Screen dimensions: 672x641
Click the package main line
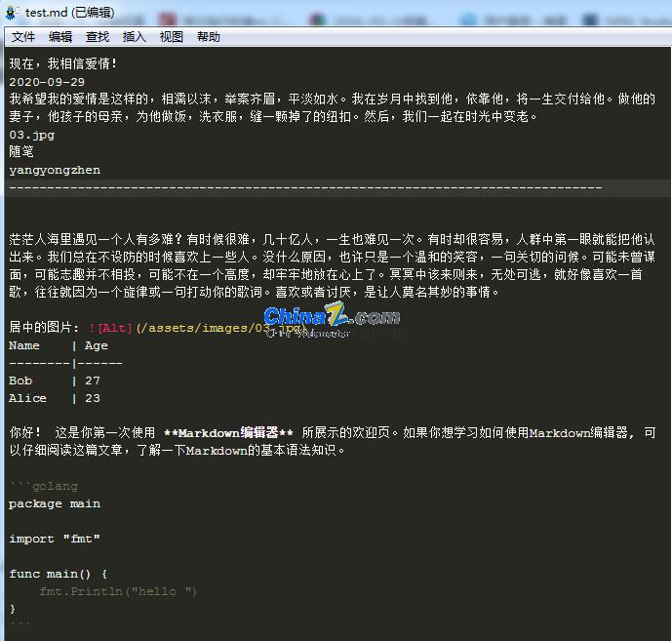[55, 503]
